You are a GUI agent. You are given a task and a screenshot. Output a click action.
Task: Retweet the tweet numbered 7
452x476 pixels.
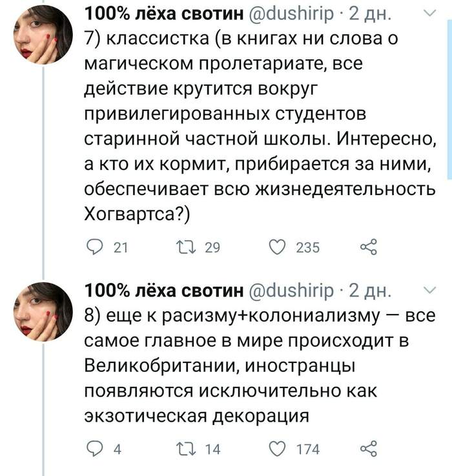(185, 247)
